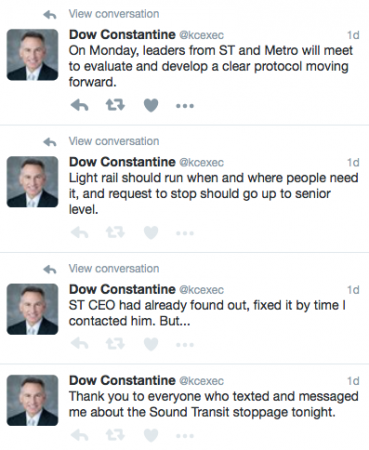Open @kcexec handle on the Sound Transit stoppage tweet

(201, 381)
